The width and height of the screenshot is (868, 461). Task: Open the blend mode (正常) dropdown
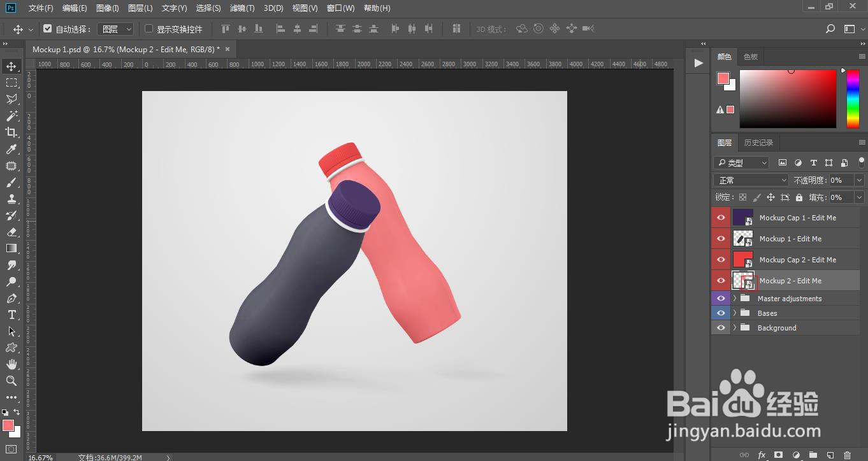(751, 180)
